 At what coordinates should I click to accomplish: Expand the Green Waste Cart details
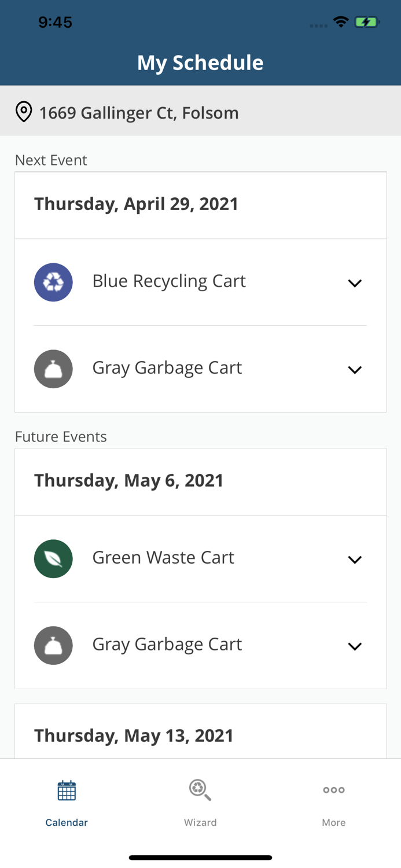click(355, 558)
